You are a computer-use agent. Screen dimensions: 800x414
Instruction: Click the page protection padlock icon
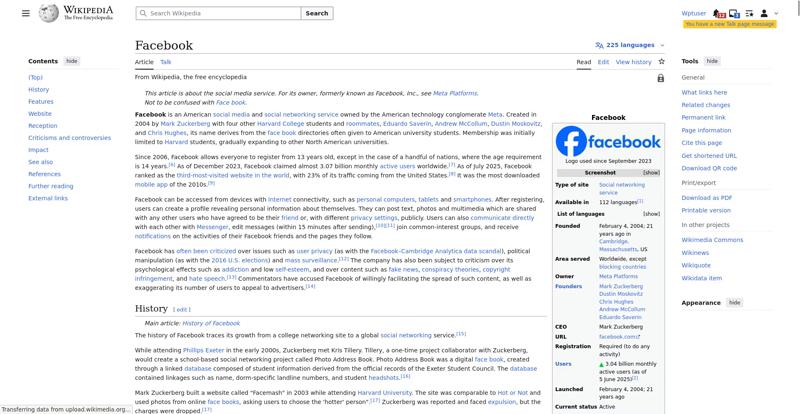tap(660, 78)
